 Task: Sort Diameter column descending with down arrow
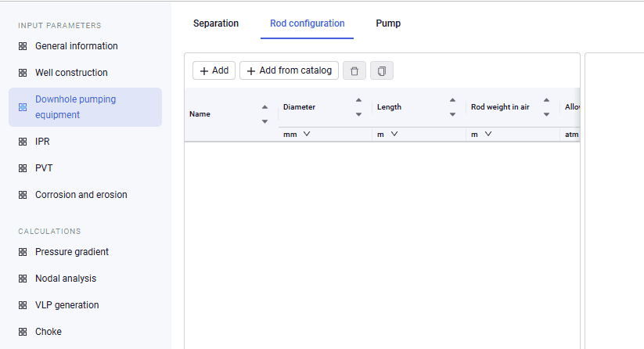[x=358, y=114]
